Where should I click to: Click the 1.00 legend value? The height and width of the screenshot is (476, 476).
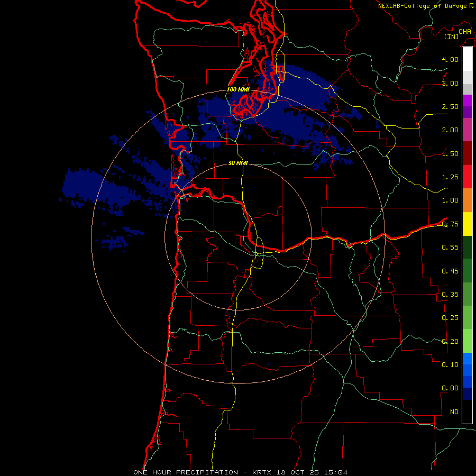450,200
